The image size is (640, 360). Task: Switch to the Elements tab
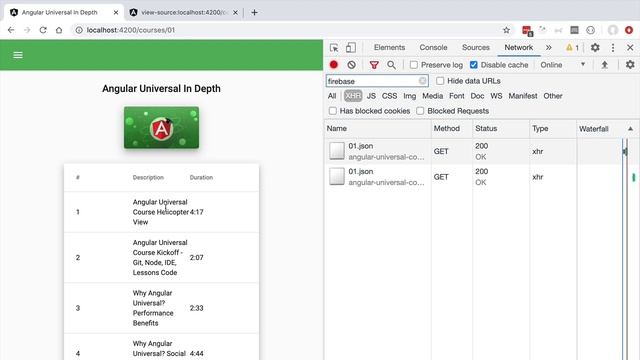pos(389,47)
